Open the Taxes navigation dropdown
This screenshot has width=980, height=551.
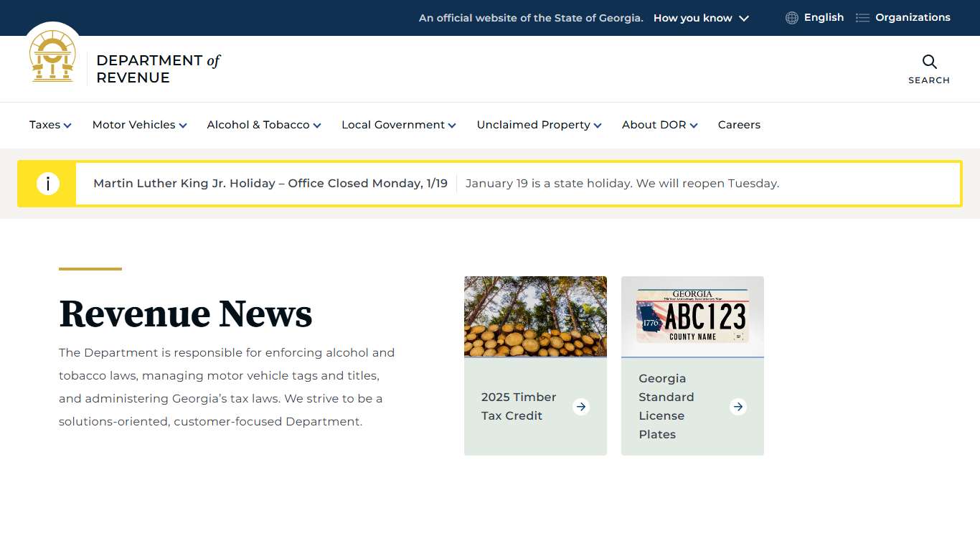point(45,124)
